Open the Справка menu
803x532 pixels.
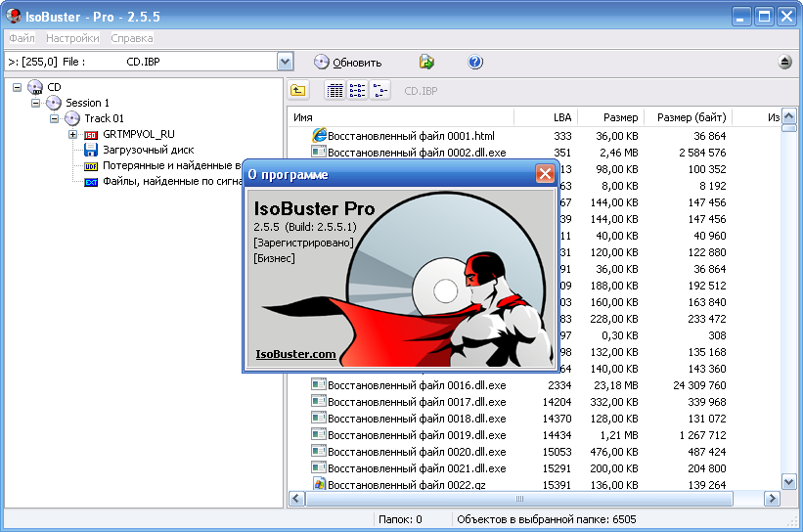tap(132, 38)
